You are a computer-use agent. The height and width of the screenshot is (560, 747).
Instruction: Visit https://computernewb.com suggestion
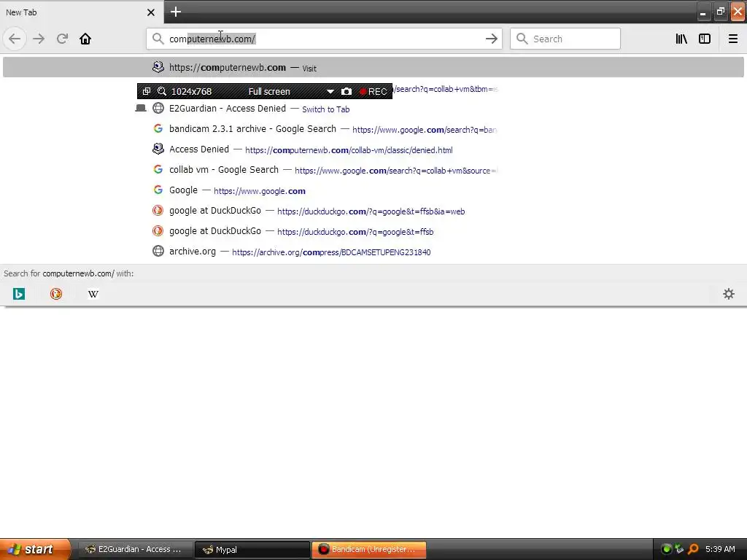coord(373,67)
